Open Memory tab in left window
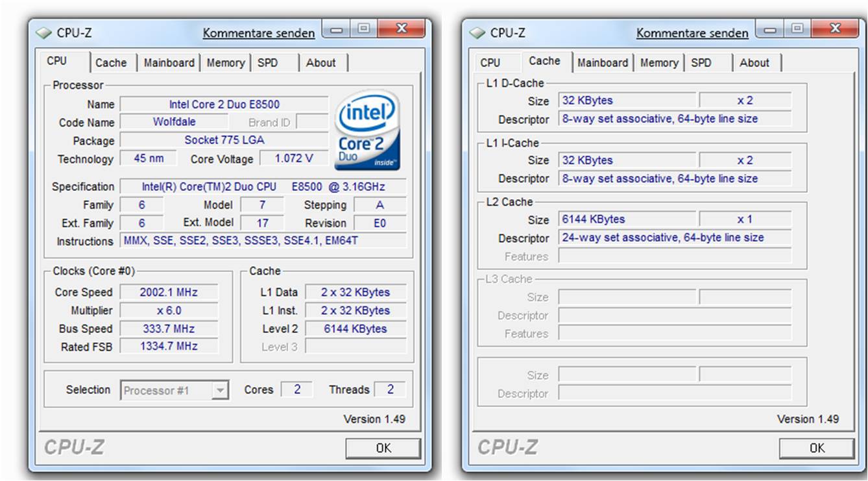This screenshot has height=481, width=868. tap(225, 63)
